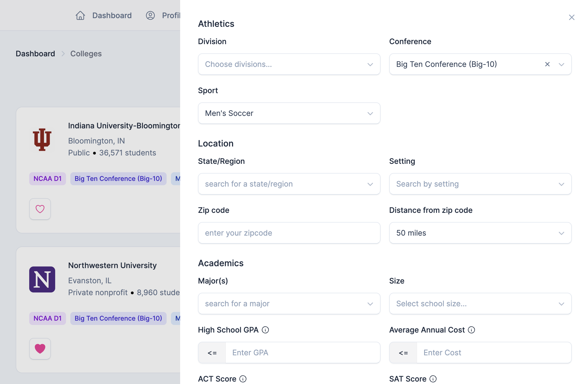Click the Profile user icon

tap(150, 15)
